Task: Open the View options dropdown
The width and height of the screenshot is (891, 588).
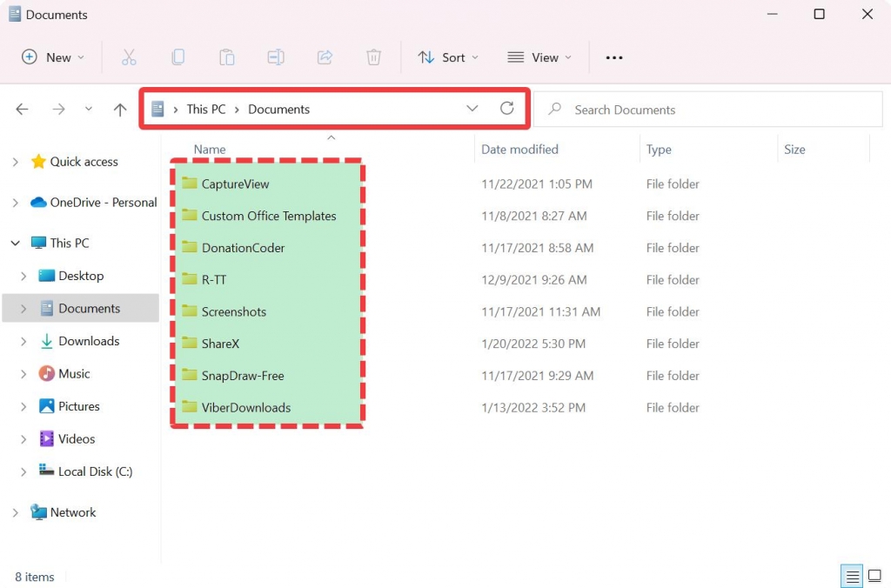Action: coord(539,57)
